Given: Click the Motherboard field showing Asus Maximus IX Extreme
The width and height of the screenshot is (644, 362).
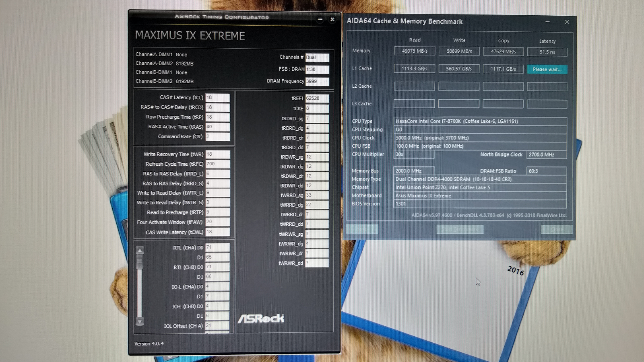Looking at the screenshot, I should 480,195.
